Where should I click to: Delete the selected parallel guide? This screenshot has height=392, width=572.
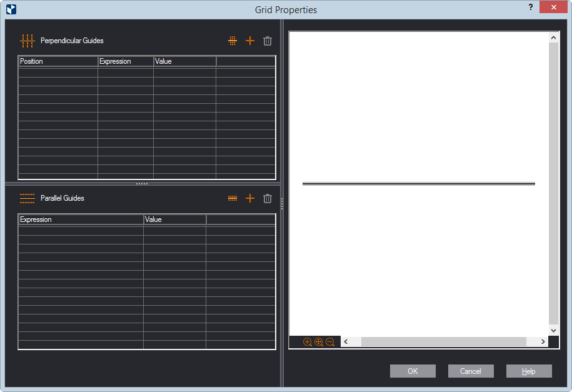(267, 198)
